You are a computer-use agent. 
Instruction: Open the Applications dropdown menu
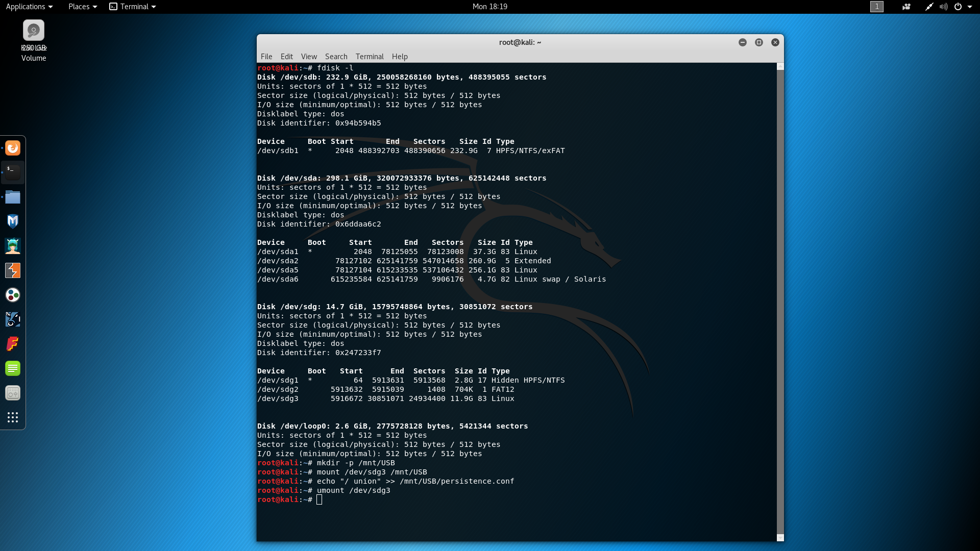(x=29, y=7)
